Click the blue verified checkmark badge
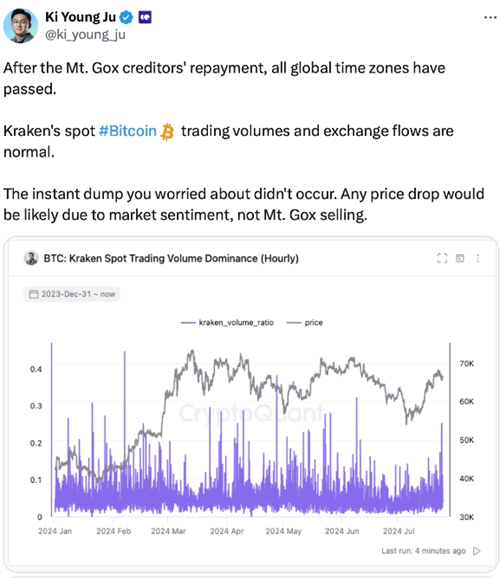Image resolution: width=500 pixels, height=578 pixels. click(x=126, y=17)
